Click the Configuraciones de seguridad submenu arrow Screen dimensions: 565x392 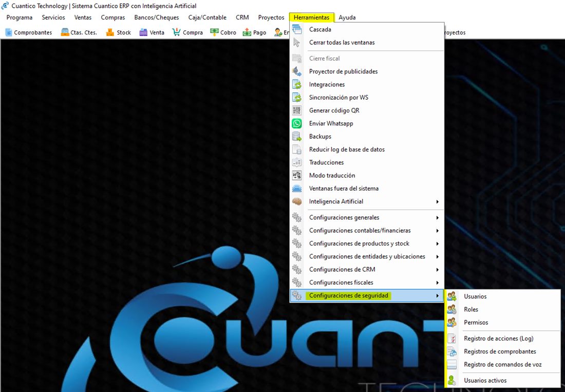(437, 295)
